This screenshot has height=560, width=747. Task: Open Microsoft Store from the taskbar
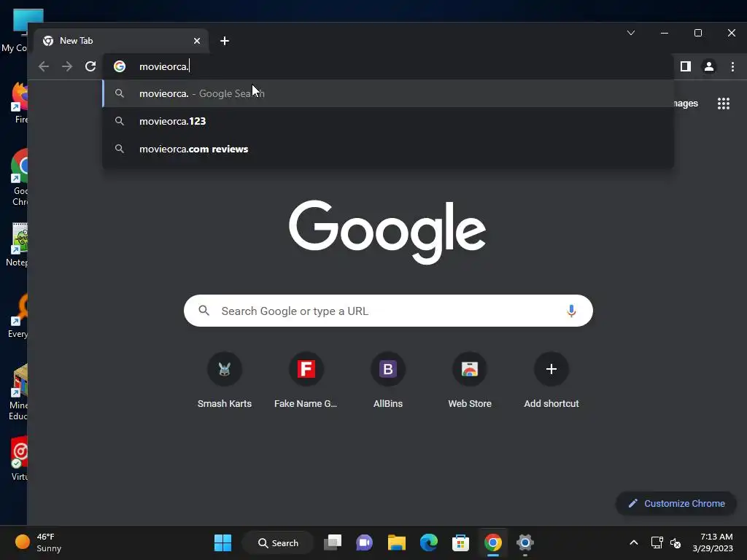[x=461, y=542]
